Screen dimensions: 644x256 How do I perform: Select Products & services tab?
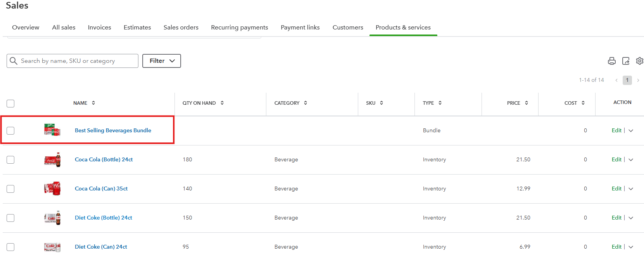pyautogui.click(x=403, y=28)
